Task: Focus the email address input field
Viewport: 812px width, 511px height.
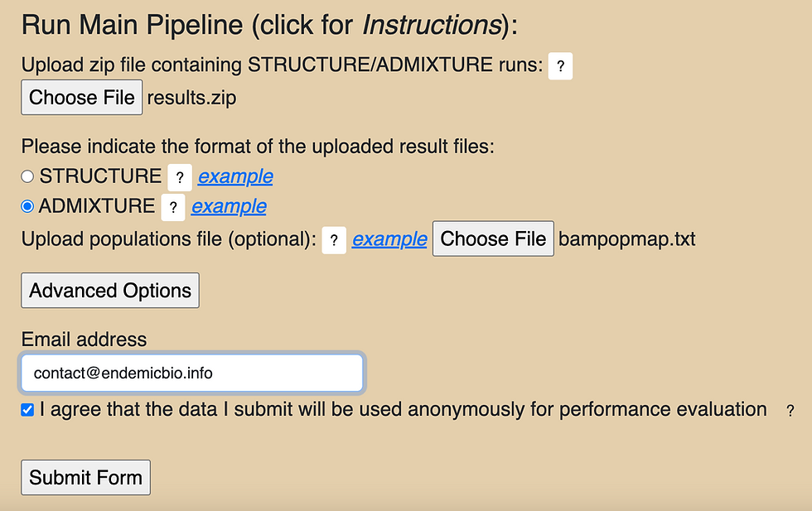Action: [x=191, y=374]
